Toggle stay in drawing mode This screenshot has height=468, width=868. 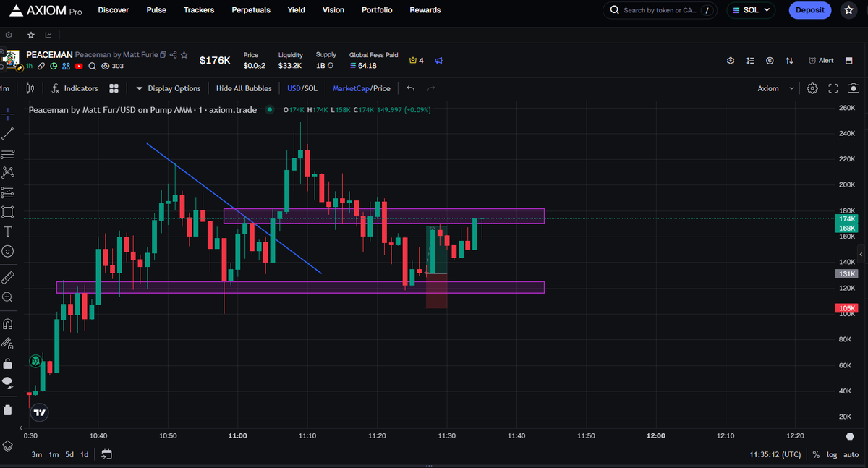[8, 343]
